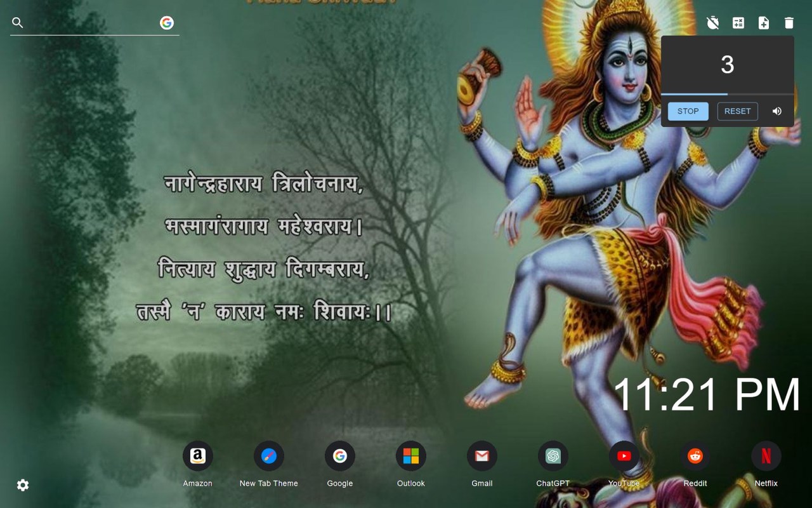
Task: Click the 11:21 PM clock display
Action: (x=707, y=395)
